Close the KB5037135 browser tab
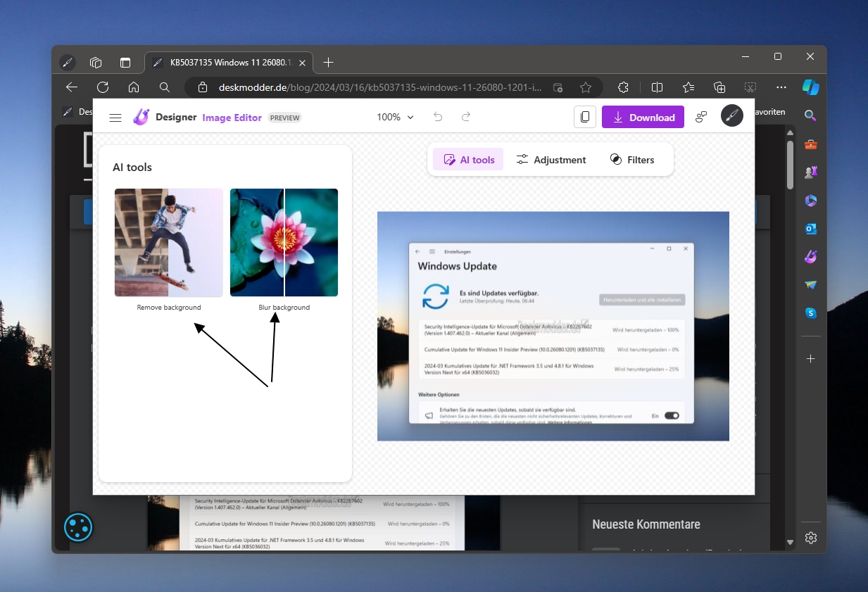This screenshot has width=868, height=592. (302, 63)
